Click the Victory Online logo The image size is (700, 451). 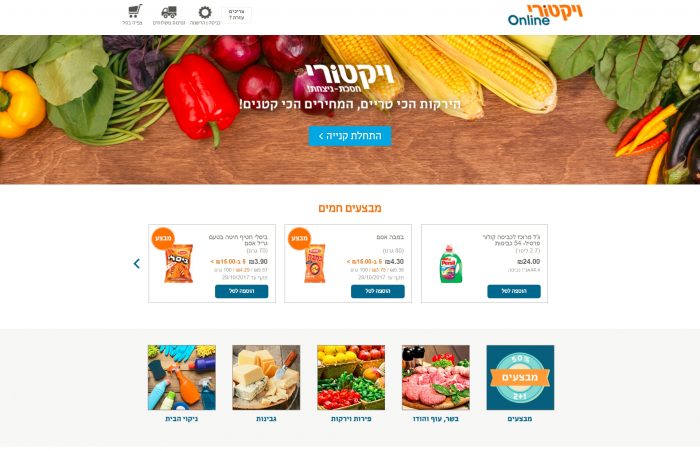click(545, 15)
